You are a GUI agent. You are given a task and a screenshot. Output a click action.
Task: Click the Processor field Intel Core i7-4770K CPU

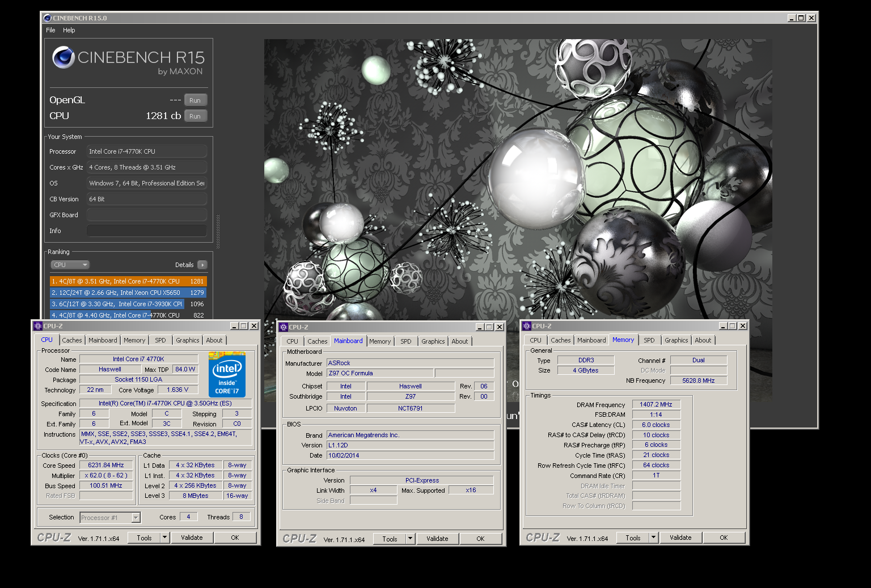click(x=147, y=151)
